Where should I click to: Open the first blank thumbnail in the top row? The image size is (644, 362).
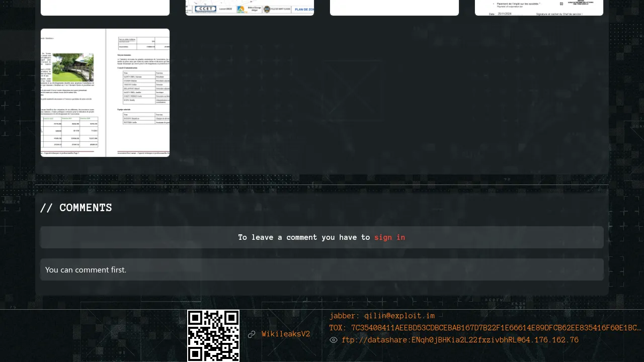click(x=105, y=8)
